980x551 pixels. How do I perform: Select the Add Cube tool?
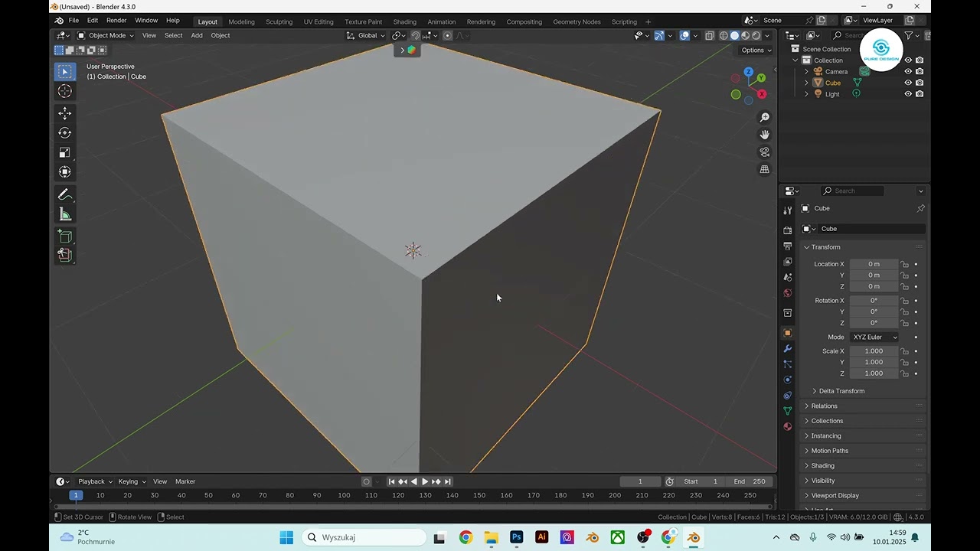point(65,236)
